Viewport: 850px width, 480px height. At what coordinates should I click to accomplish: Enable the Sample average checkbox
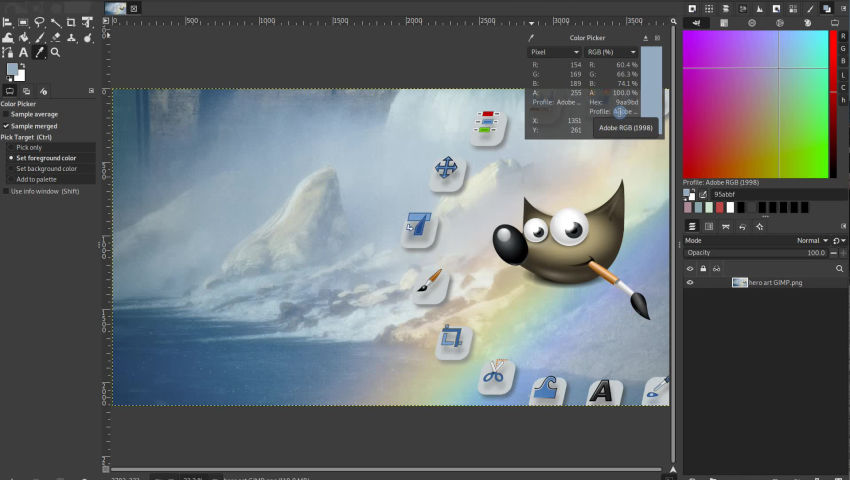click(x=6, y=114)
